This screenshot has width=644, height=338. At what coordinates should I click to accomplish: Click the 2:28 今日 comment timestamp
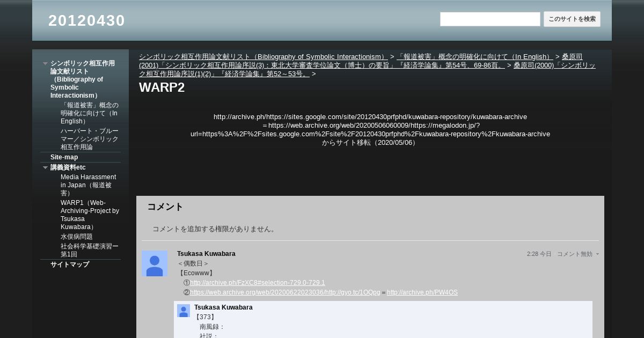[539, 254]
